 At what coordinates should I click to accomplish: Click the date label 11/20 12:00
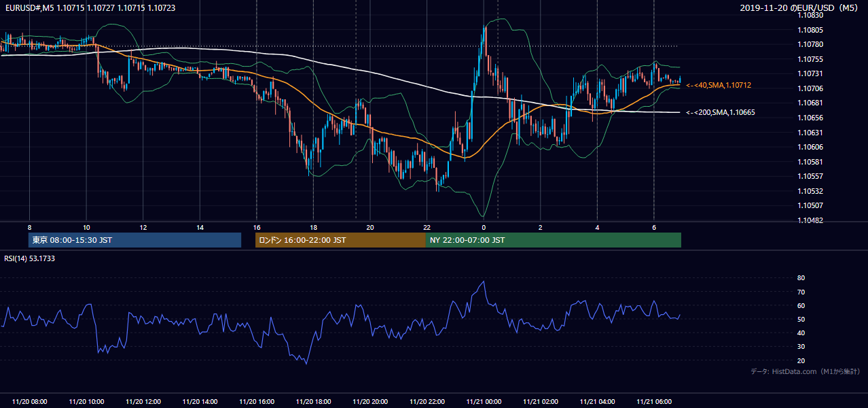143,402
